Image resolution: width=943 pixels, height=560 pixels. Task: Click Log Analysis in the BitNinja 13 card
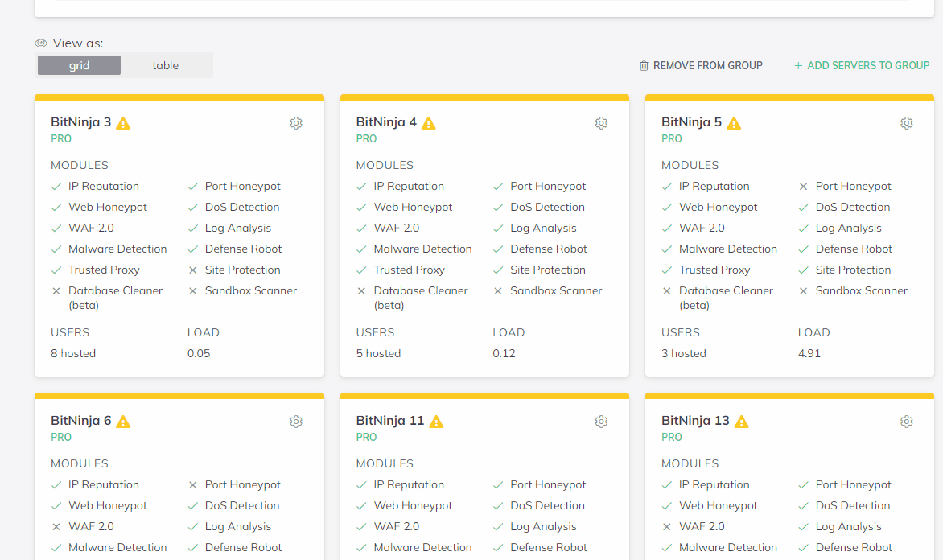tap(849, 527)
